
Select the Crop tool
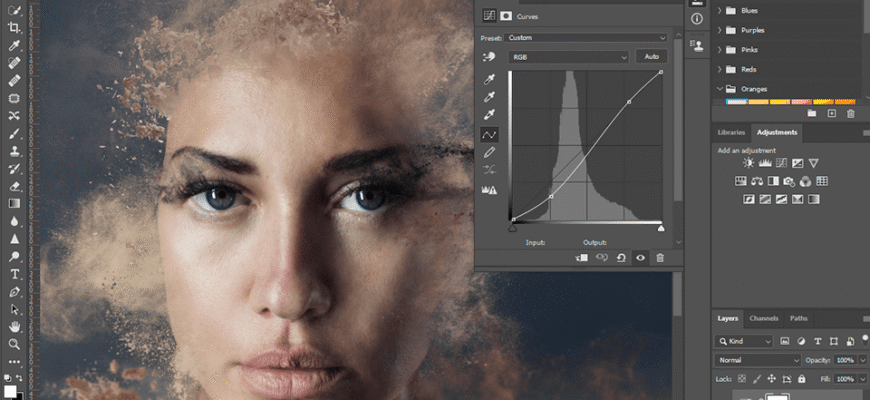14,28
